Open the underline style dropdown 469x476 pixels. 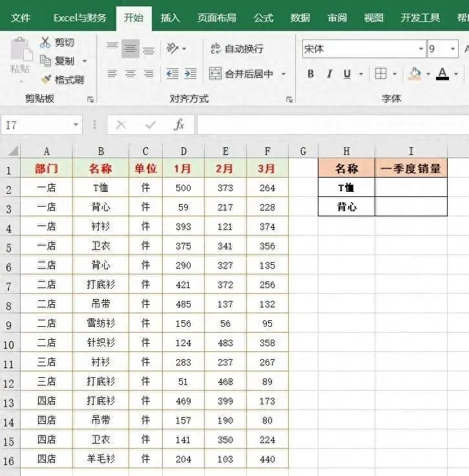click(x=361, y=74)
